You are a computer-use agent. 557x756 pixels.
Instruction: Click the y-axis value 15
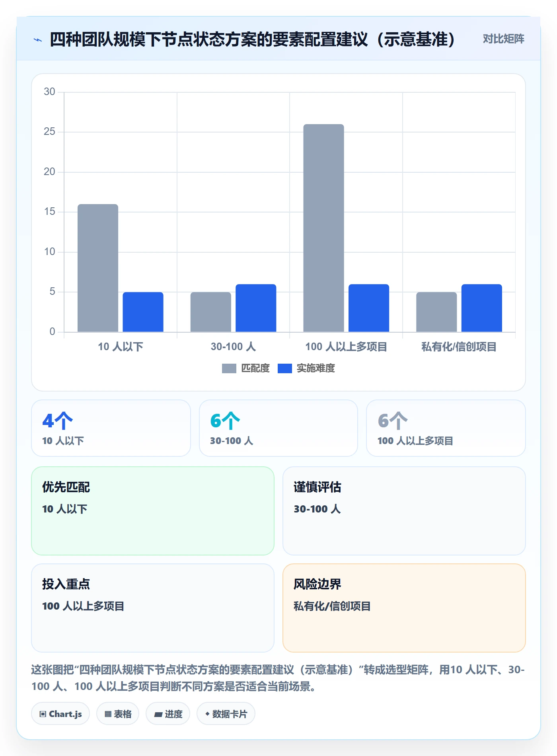[49, 212]
